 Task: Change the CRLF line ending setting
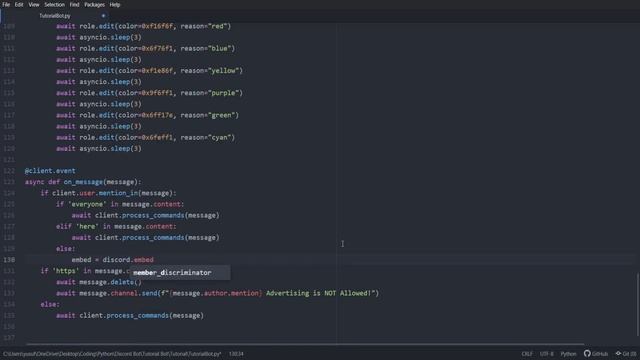[x=527, y=354]
